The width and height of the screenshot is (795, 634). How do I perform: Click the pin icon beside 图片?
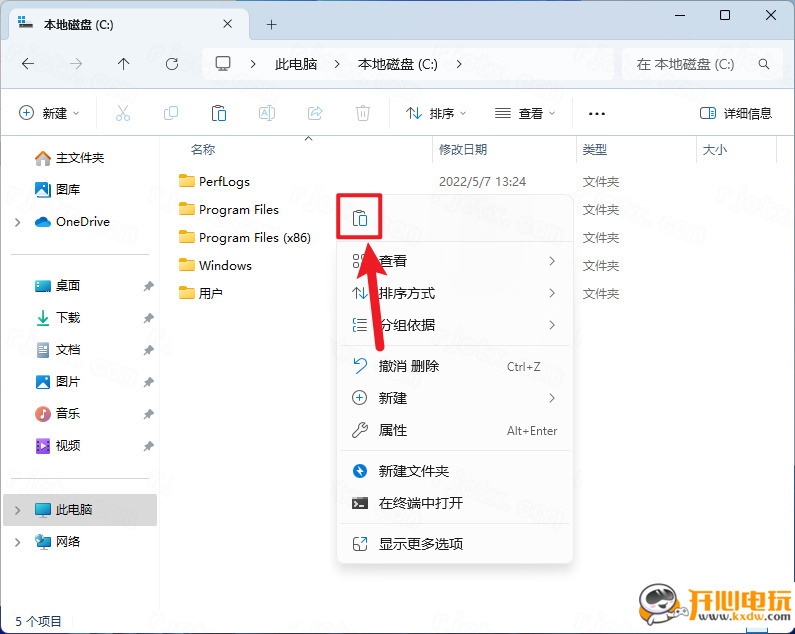click(x=148, y=382)
